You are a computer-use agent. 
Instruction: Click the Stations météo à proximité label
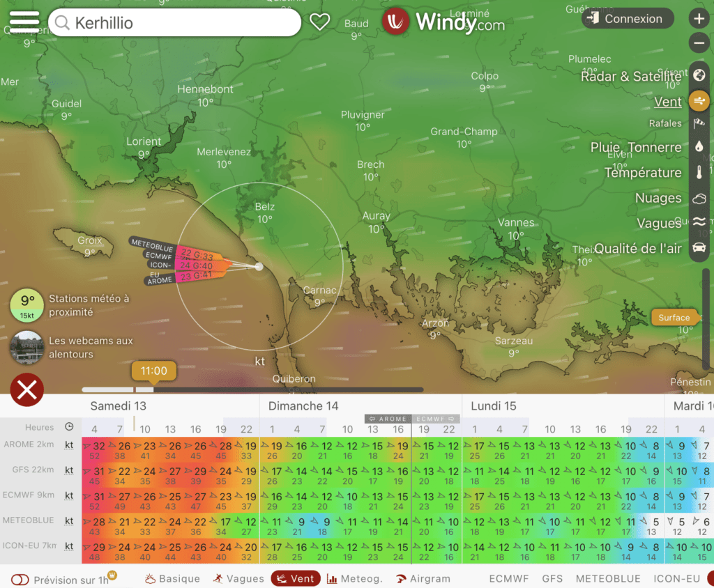click(89, 305)
